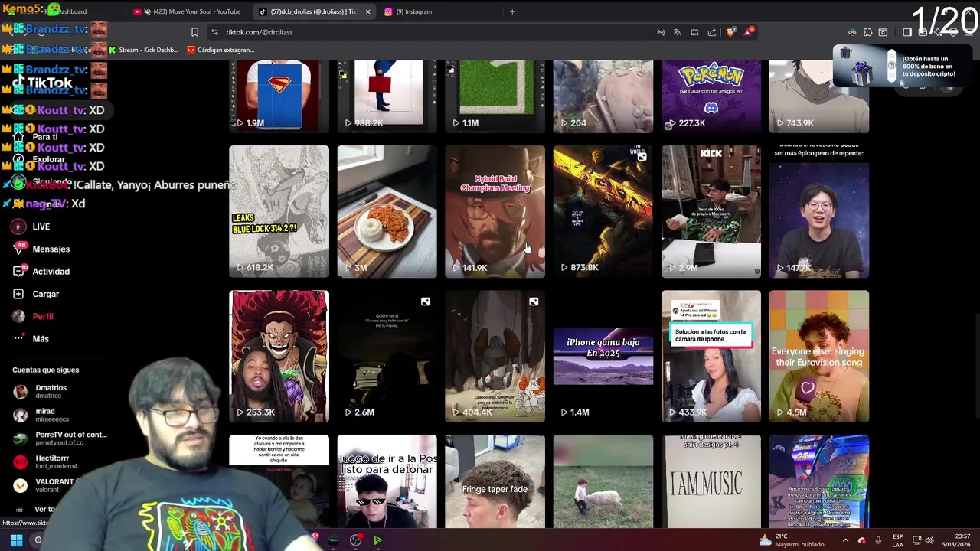Open the golden artwork post with 873.8K views
This screenshot has width=980, height=551.
tap(603, 211)
